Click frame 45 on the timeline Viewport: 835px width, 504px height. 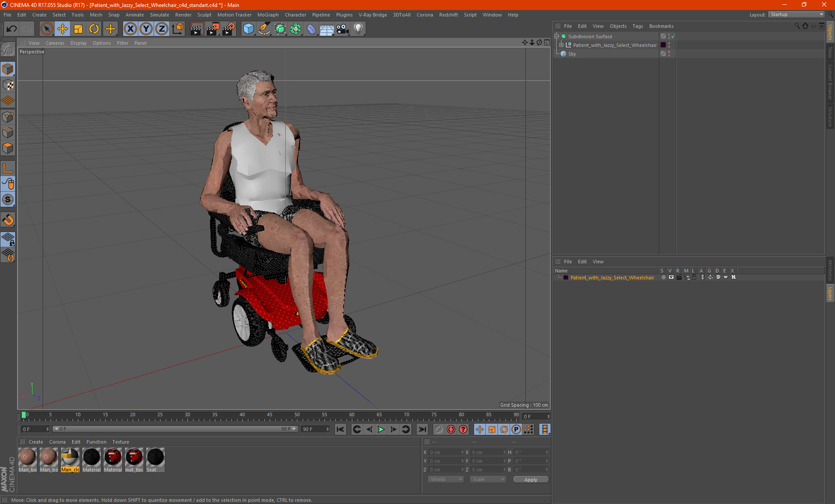[x=270, y=415]
